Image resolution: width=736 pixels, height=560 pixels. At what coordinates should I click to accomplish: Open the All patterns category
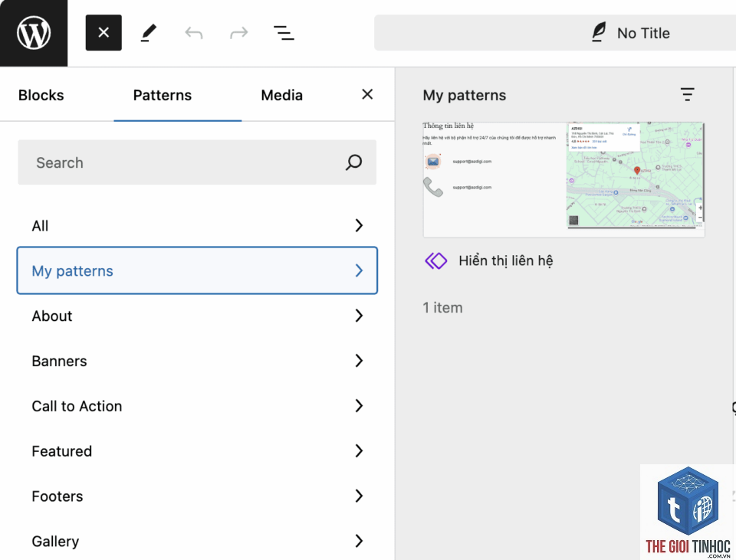197,225
